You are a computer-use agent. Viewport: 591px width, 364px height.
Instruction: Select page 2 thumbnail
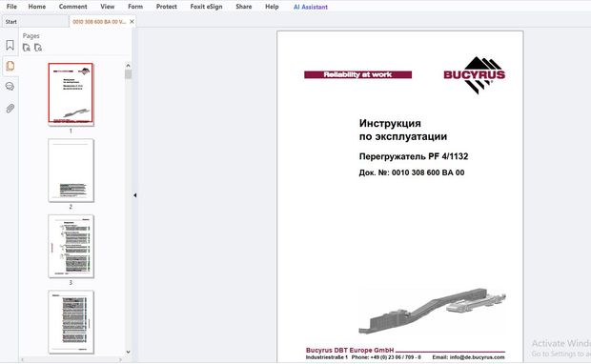click(71, 171)
